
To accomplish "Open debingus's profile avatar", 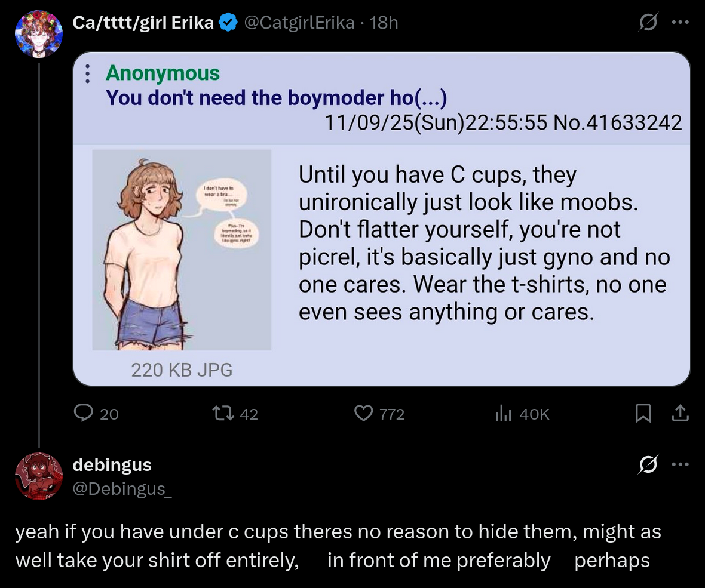I will [x=38, y=476].
